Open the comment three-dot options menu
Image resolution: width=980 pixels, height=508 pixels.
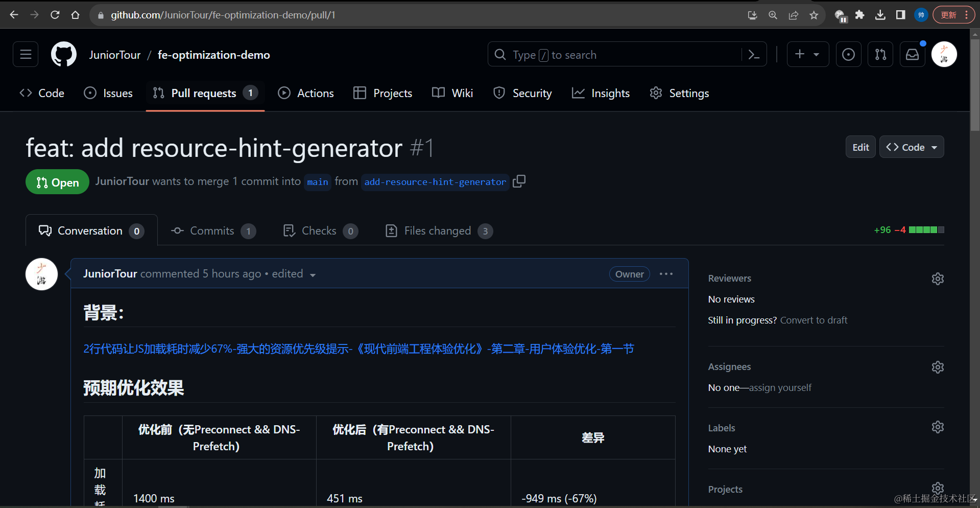click(x=666, y=274)
